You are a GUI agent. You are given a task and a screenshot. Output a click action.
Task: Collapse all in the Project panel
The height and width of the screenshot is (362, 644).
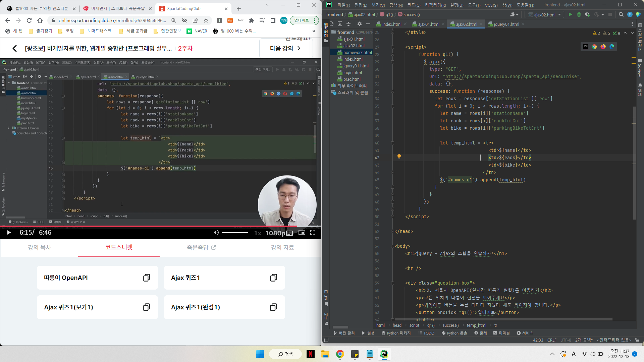pos(348,24)
